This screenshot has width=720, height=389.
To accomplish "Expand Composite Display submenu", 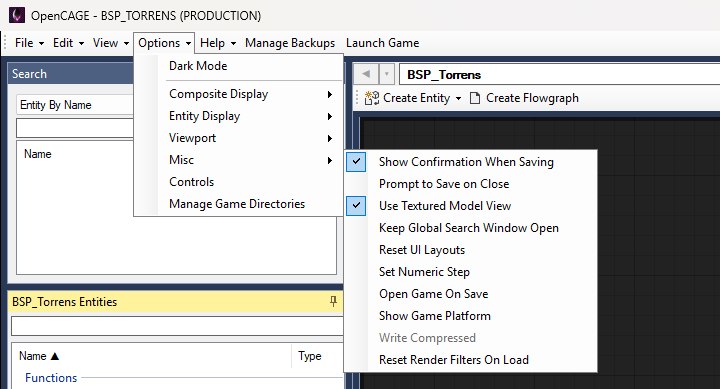I will click(239, 94).
